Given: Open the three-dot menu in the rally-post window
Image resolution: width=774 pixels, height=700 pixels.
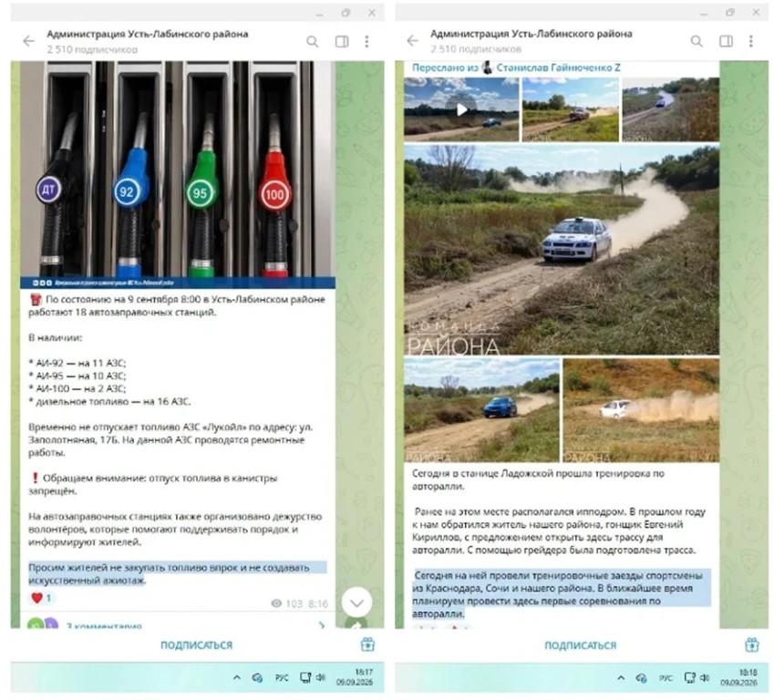Looking at the screenshot, I should click(x=751, y=41).
